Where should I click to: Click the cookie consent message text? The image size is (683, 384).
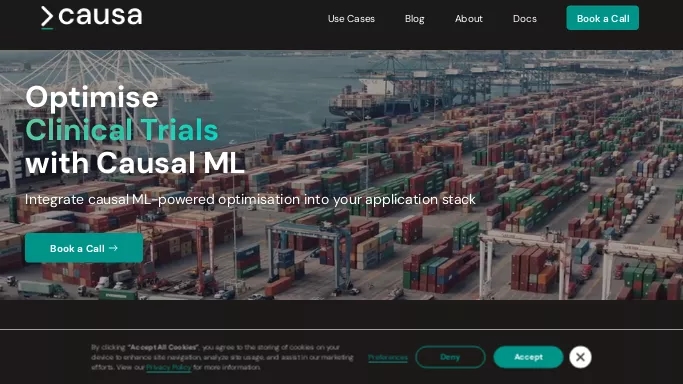222,357
